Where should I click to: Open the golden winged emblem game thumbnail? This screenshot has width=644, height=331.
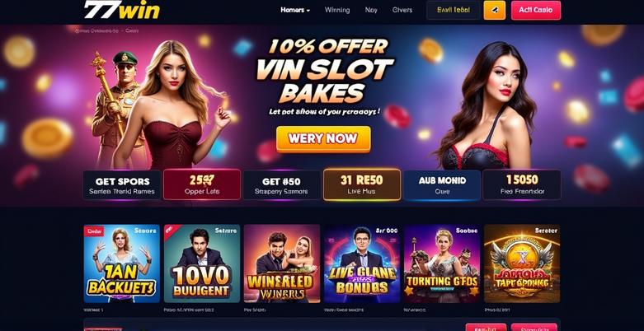coord(522,263)
